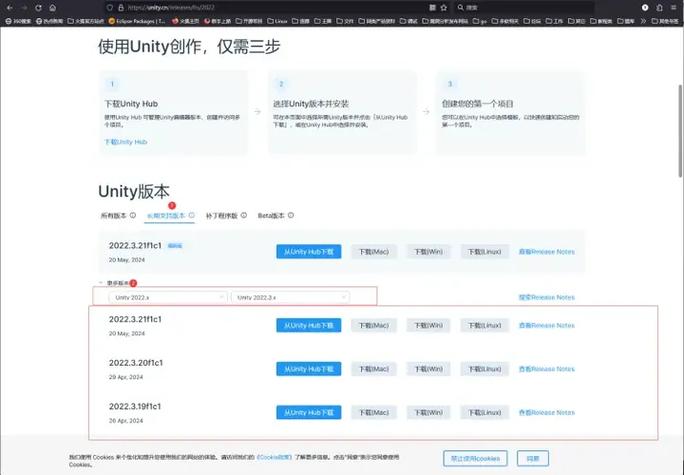Click the 29 Apr, 2024 date text
The width and height of the screenshot is (684, 475).
click(x=126, y=377)
